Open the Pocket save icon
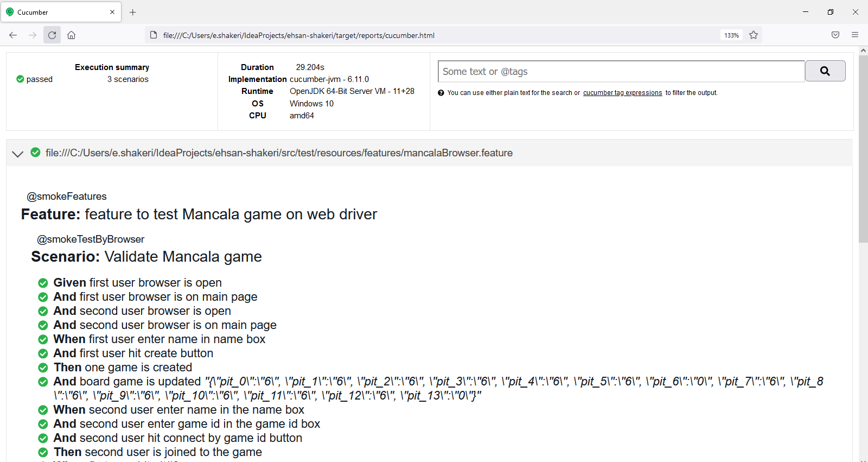The image size is (868, 462). (835, 35)
